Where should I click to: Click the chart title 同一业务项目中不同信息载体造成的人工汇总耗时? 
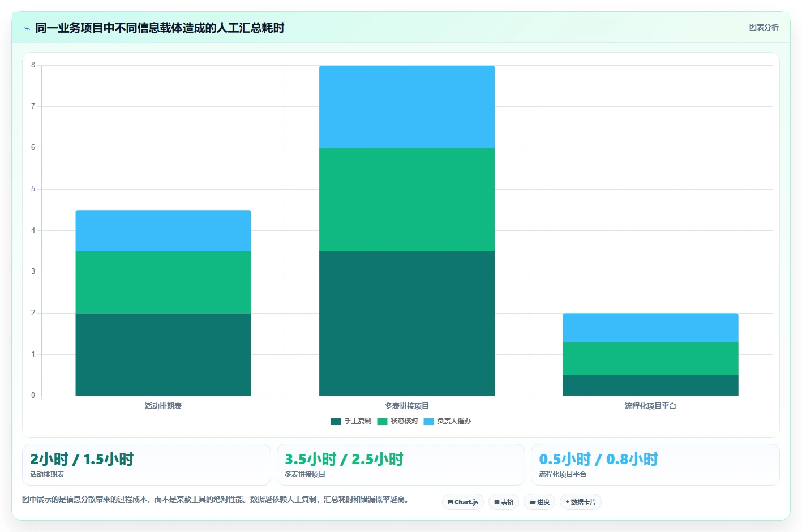coord(160,28)
